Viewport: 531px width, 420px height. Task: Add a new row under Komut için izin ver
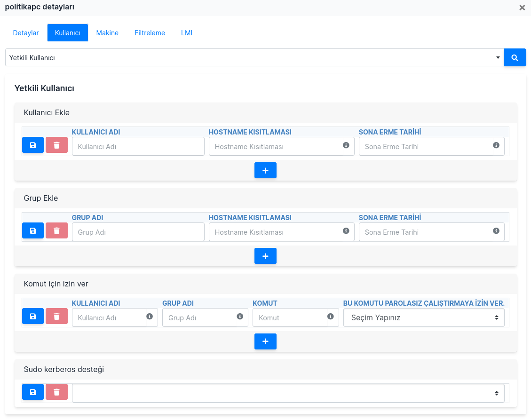pos(265,341)
